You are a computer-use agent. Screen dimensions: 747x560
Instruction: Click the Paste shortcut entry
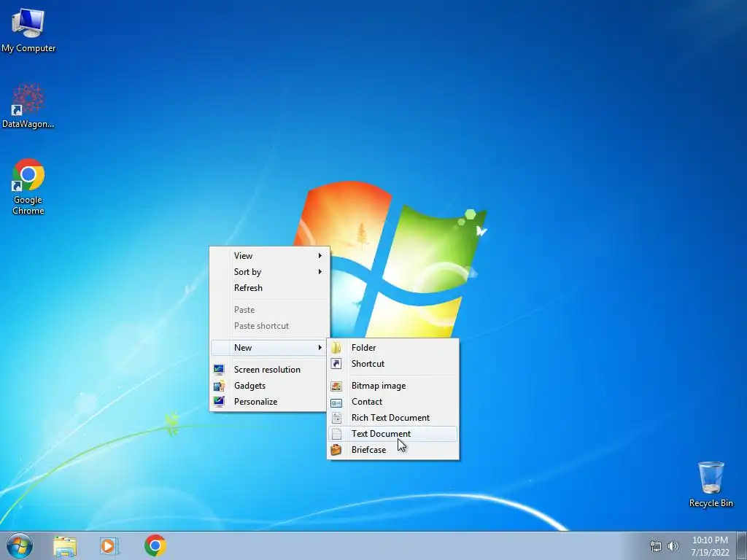coord(270,326)
